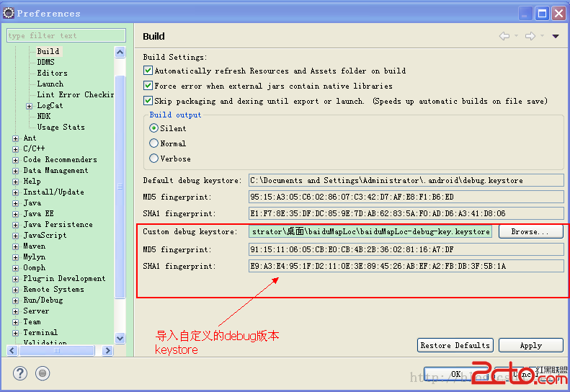Expand the Maven tree node

[x=15, y=246]
